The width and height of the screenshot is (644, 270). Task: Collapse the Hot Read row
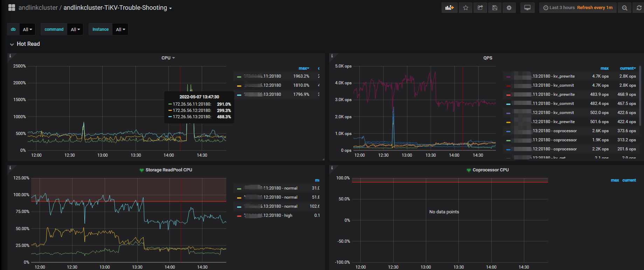(x=28, y=44)
